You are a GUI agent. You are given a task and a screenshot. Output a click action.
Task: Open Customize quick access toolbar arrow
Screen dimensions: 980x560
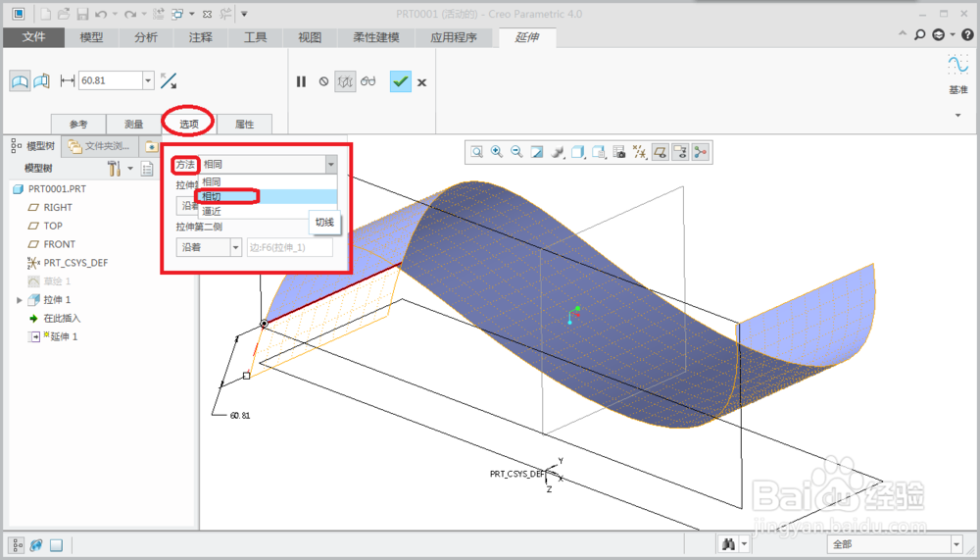pos(244,14)
